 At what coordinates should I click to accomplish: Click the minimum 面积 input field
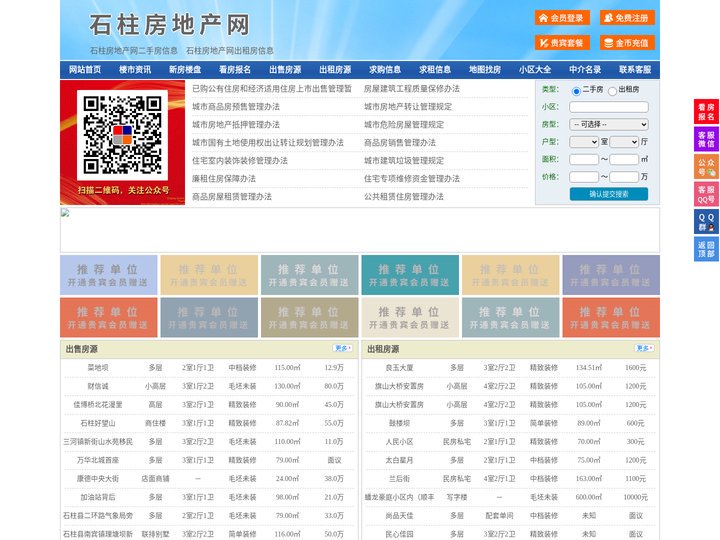pos(584,159)
